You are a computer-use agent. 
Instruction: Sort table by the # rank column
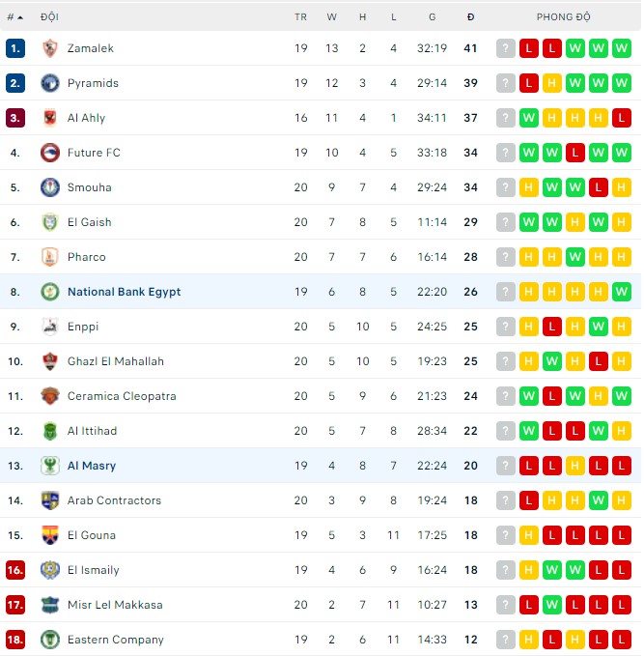(x=14, y=17)
